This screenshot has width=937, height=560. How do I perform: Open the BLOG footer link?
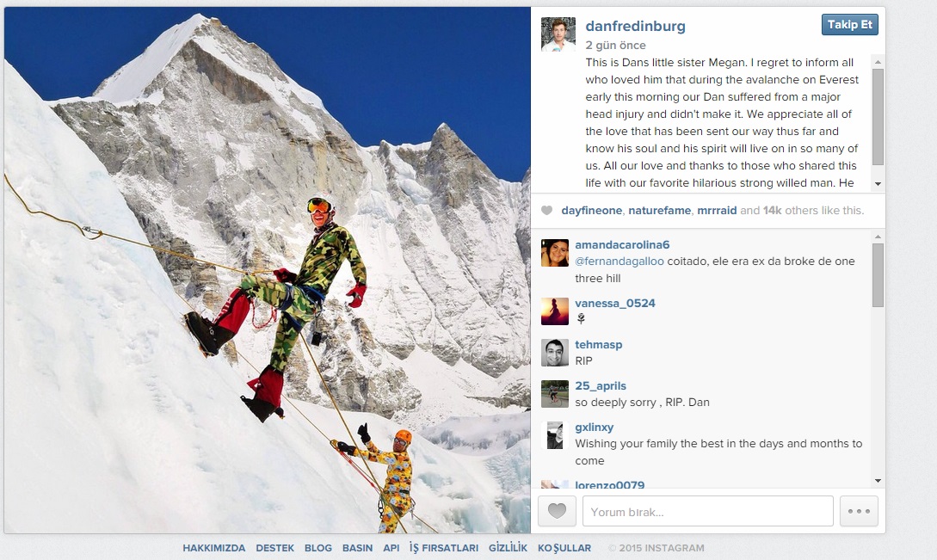point(317,547)
